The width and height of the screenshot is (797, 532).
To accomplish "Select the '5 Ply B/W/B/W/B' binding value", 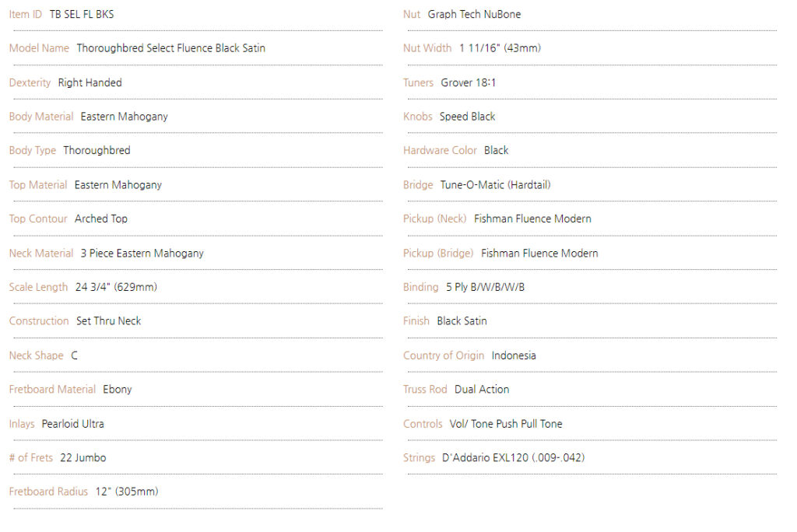I will click(485, 287).
